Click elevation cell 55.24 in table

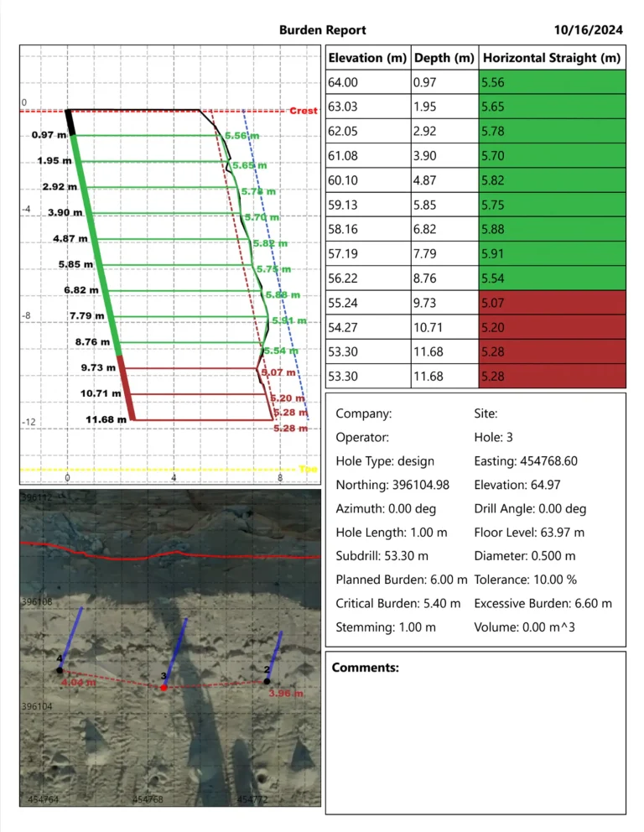[368, 303]
